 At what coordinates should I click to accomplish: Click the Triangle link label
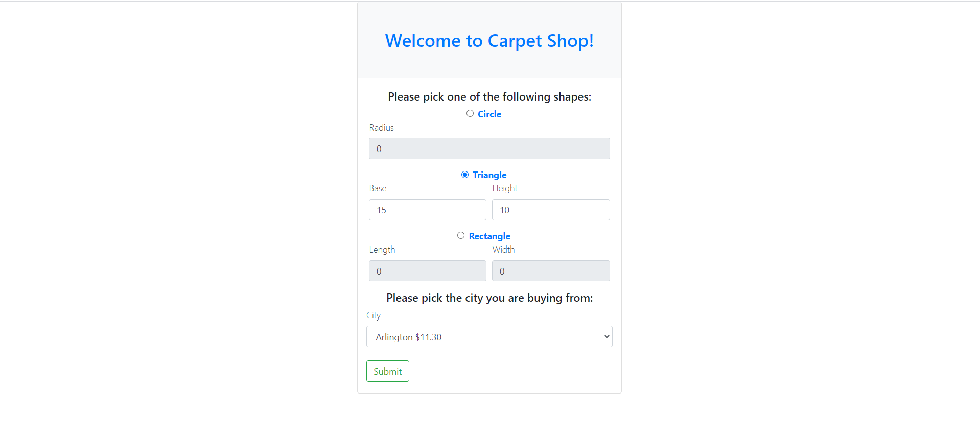tap(489, 175)
